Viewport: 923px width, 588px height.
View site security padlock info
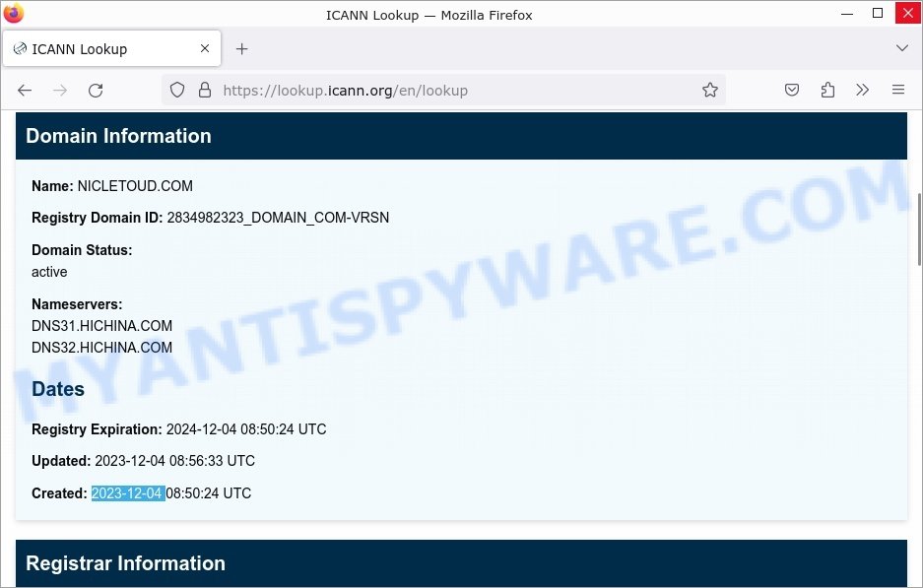pos(204,90)
